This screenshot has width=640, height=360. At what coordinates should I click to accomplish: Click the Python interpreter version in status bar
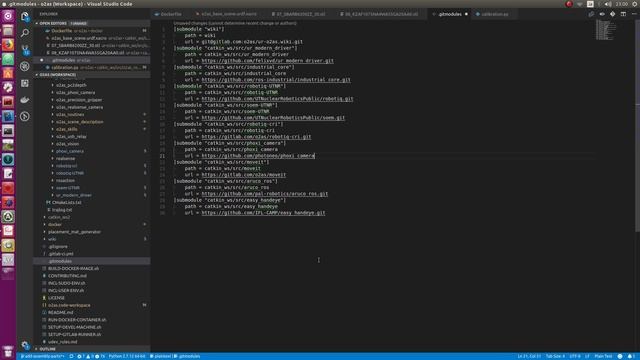pyautogui.click(x=127, y=356)
